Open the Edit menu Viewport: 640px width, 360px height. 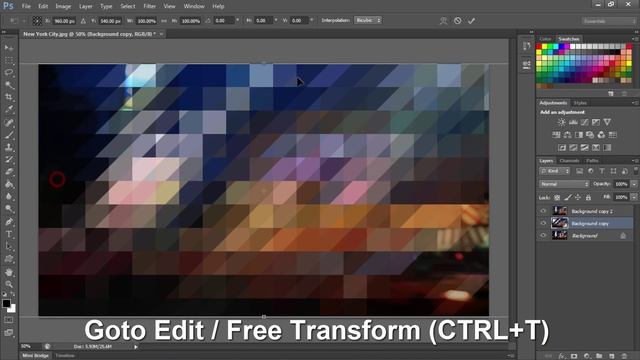pyautogui.click(x=43, y=6)
